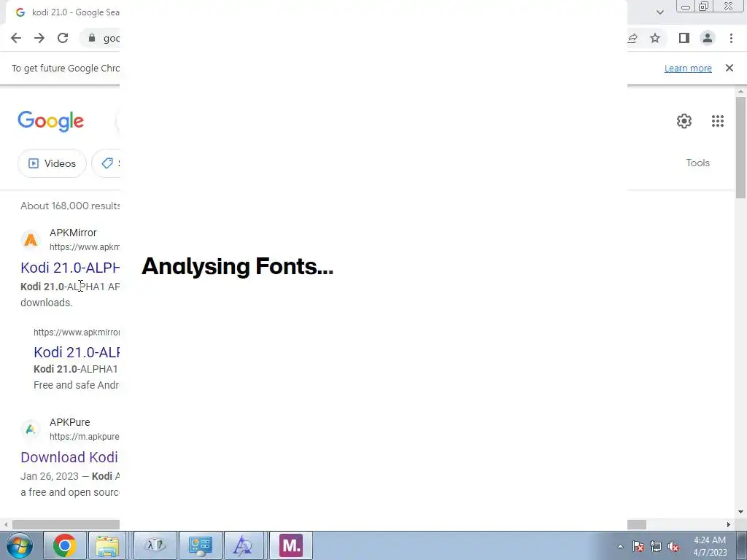Show hidden system tray icons
This screenshot has width=747, height=560.
pos(620,546)
